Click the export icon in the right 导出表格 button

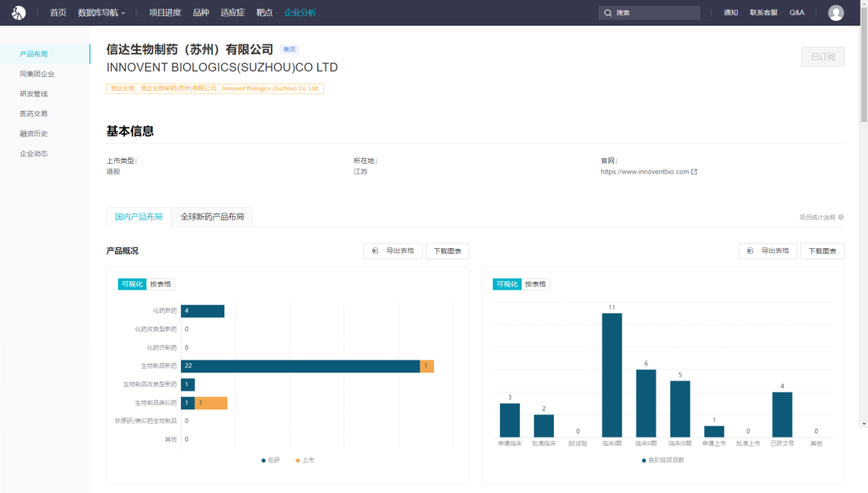(x=750, y=251)
